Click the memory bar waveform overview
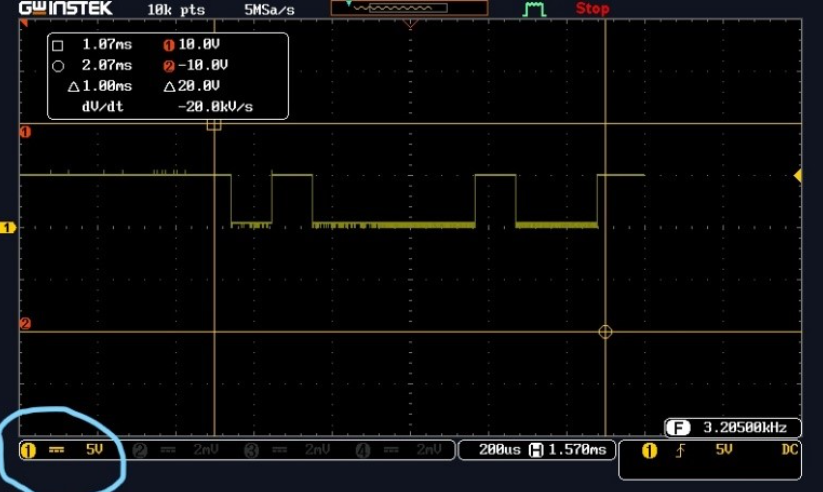The width and height of the screenshot is (823, 492). click(x=409, y=8)
